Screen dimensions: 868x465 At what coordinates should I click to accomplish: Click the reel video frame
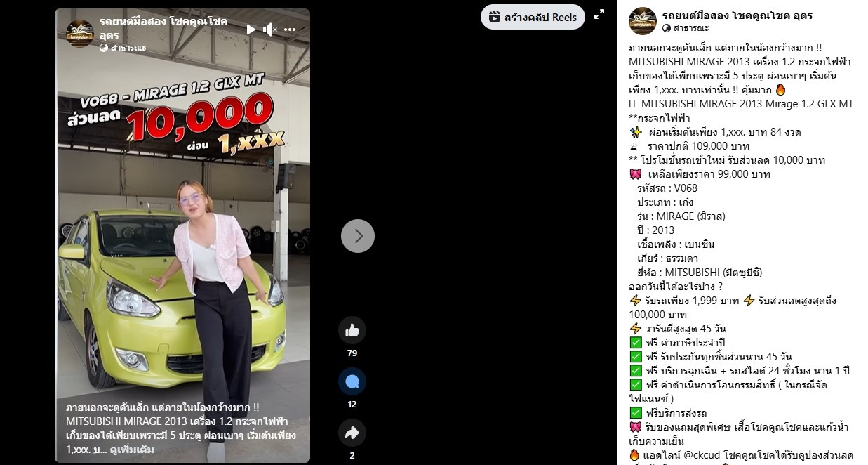coord(182,235)
